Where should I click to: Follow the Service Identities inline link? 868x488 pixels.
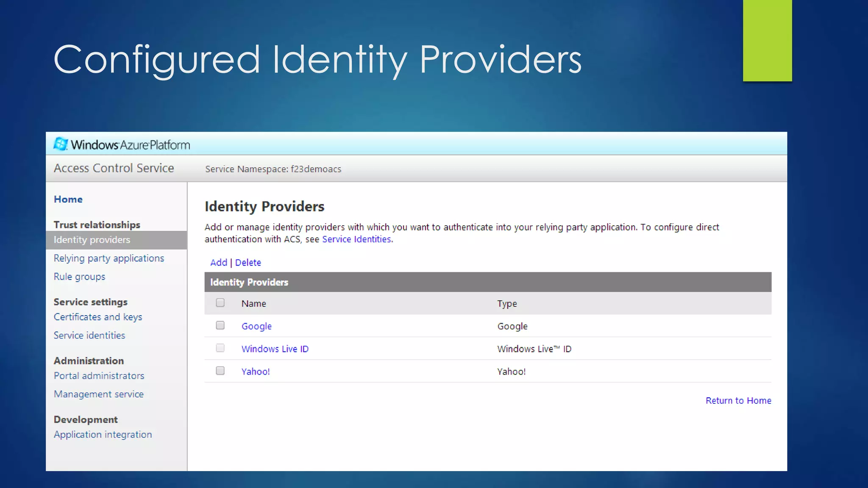click(356, 239)
